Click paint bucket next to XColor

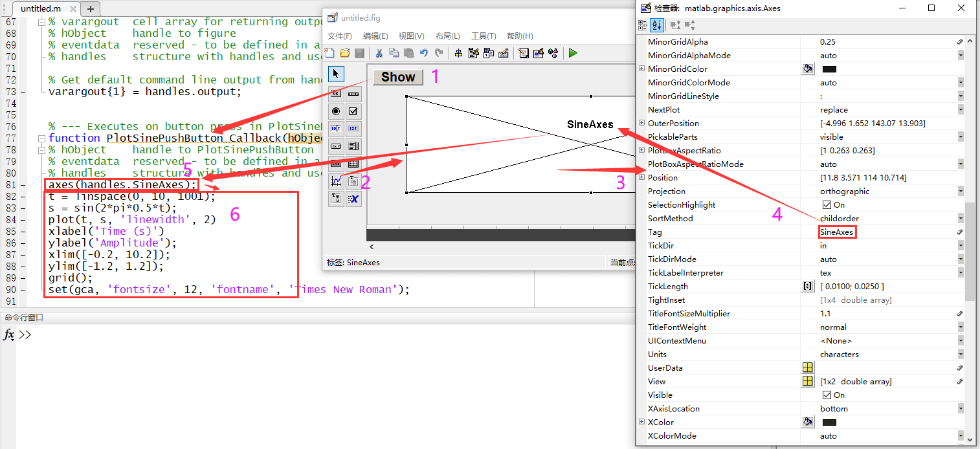tap(808, 422)
